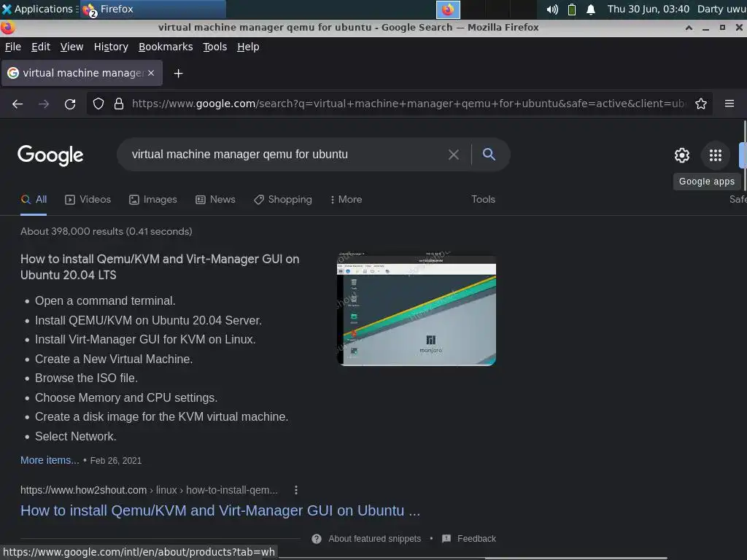Open the Bookmarks menu
Screen dimensions: 747x560
[x=166, y=47]
